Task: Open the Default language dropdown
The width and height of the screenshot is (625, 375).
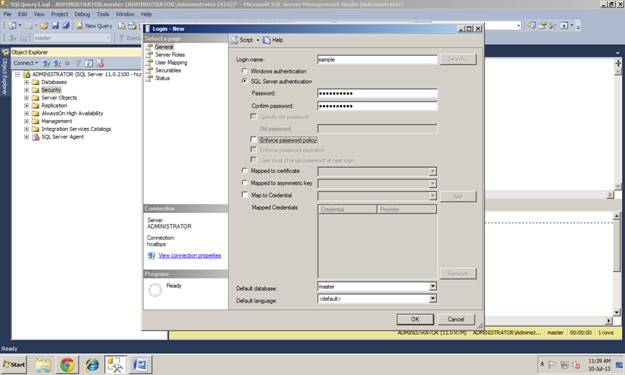Action: tap(432, 298)
